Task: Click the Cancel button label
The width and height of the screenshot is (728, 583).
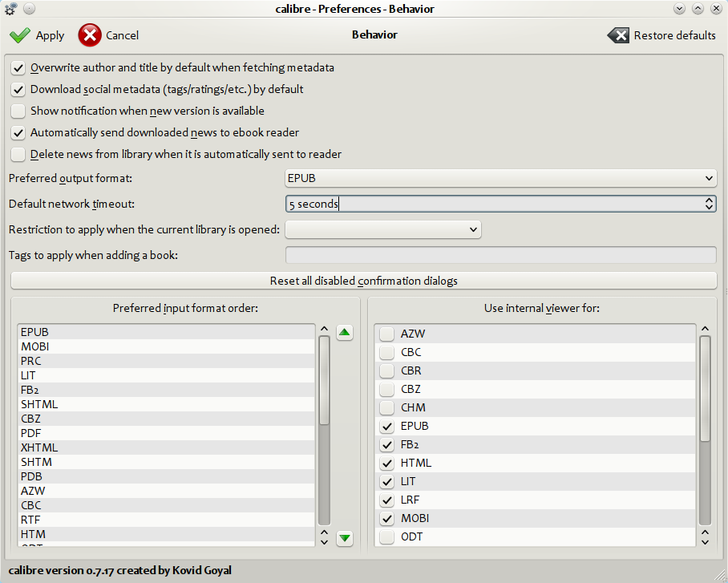Action: pyautogui.click(x=122, y=35)
